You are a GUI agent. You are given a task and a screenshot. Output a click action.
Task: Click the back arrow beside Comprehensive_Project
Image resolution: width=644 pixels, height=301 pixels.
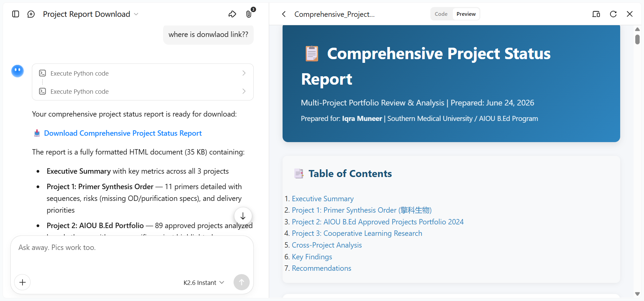click(284, 14)
